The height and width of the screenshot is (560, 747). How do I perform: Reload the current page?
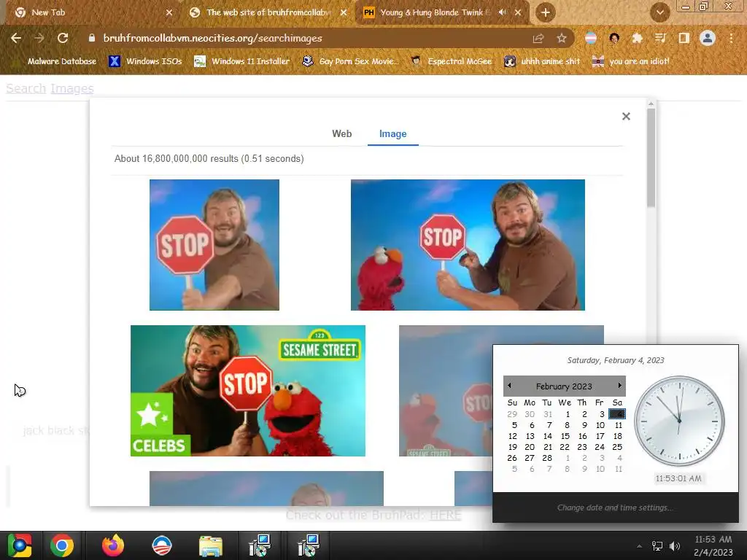click(x=63, y=38)
